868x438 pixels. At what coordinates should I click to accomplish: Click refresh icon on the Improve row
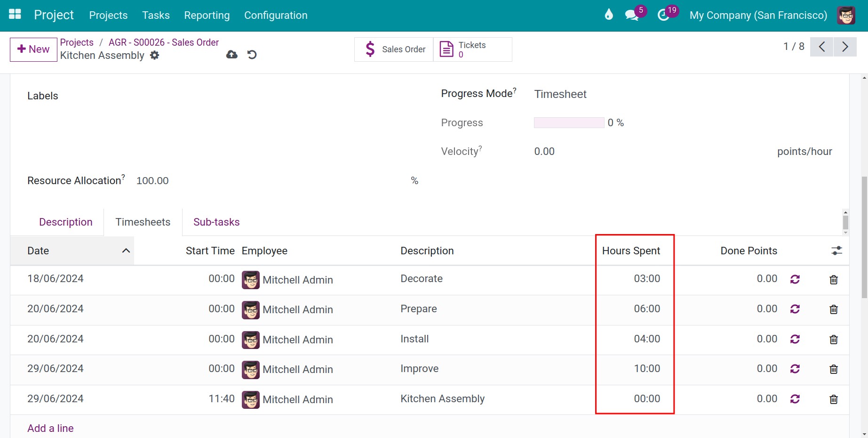click(x=795, y=369)
